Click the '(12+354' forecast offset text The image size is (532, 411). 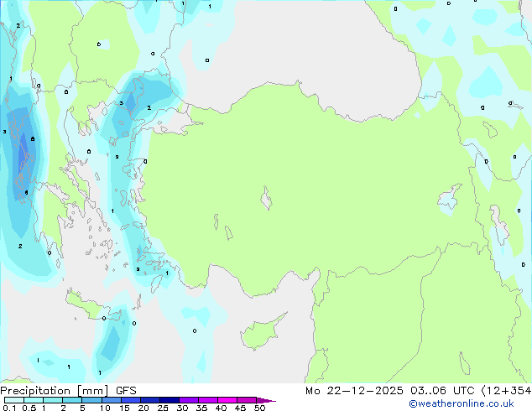(x=506, y=391)
